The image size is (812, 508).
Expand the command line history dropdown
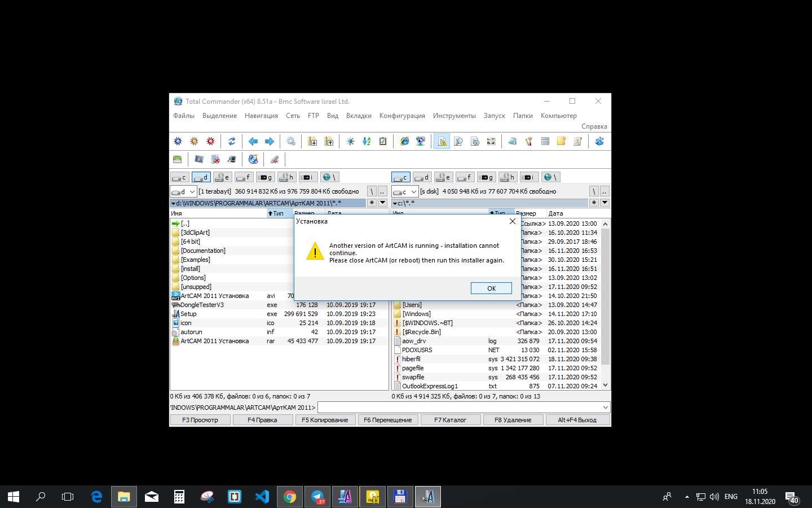click(606, 408)
